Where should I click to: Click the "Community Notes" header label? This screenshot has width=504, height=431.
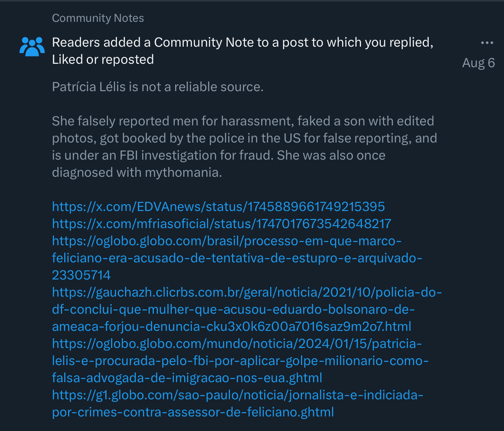pyautogui.click(x=98, y=18)
